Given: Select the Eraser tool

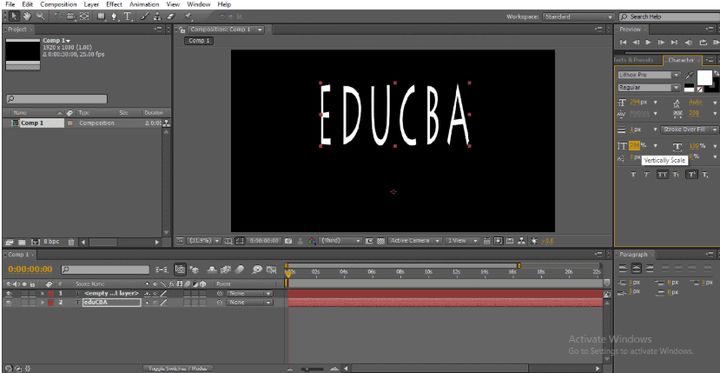Looking at the screenshot, I should [x=170, y=17].
